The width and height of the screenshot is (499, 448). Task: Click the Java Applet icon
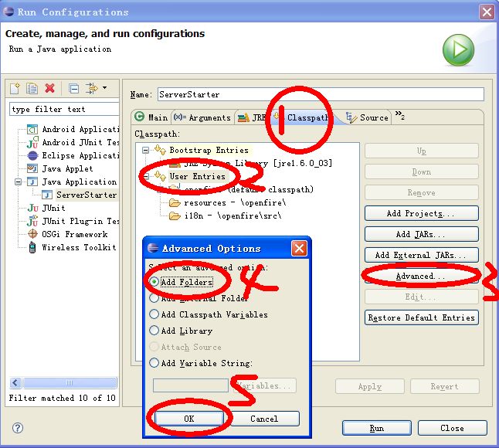(32, 168)
